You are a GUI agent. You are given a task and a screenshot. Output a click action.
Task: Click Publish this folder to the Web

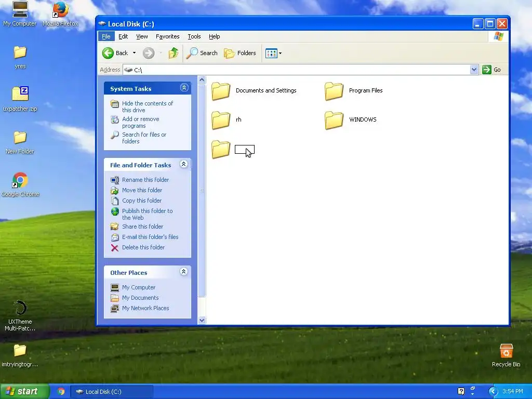point(148,214)
